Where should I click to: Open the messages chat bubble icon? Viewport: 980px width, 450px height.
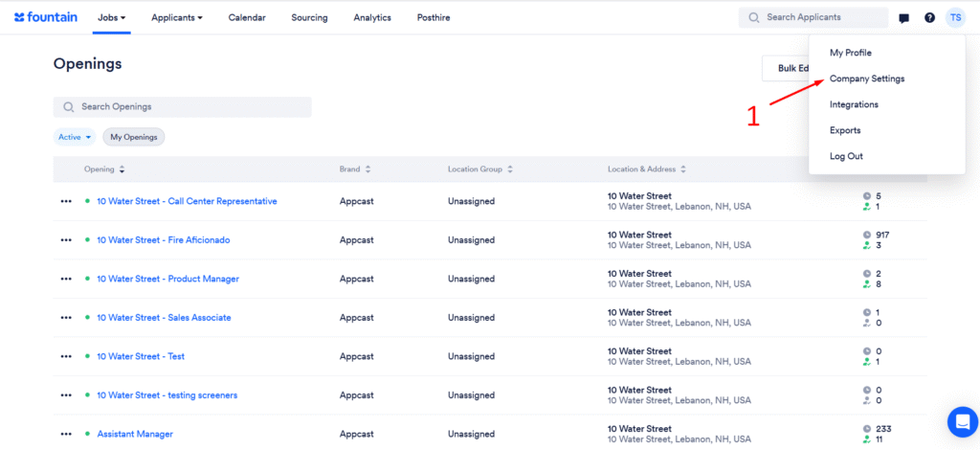pos(904,18)
